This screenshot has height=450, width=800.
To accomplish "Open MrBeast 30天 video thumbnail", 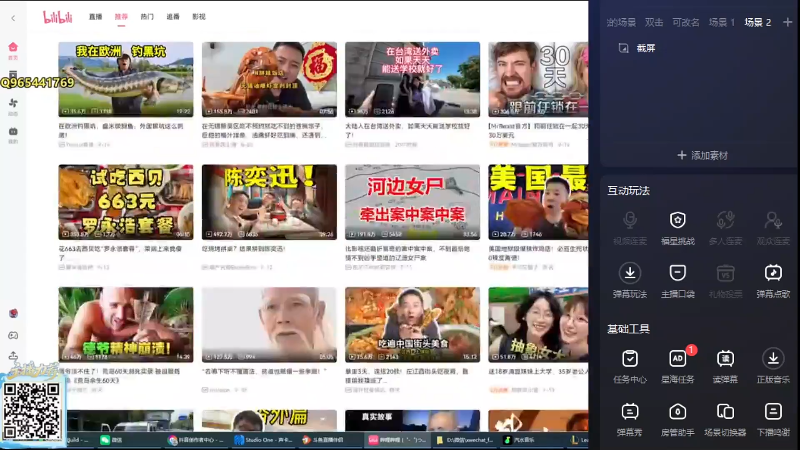I will click(538, 79).
